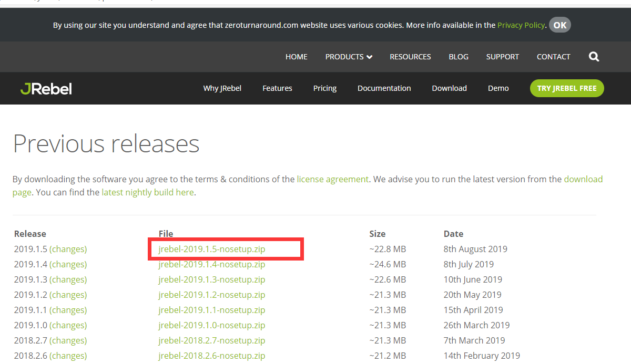Image resolution: width=631 pixels, height=364 pixels.
Task: View changes for release 2019.1.0
Action: 68,325
